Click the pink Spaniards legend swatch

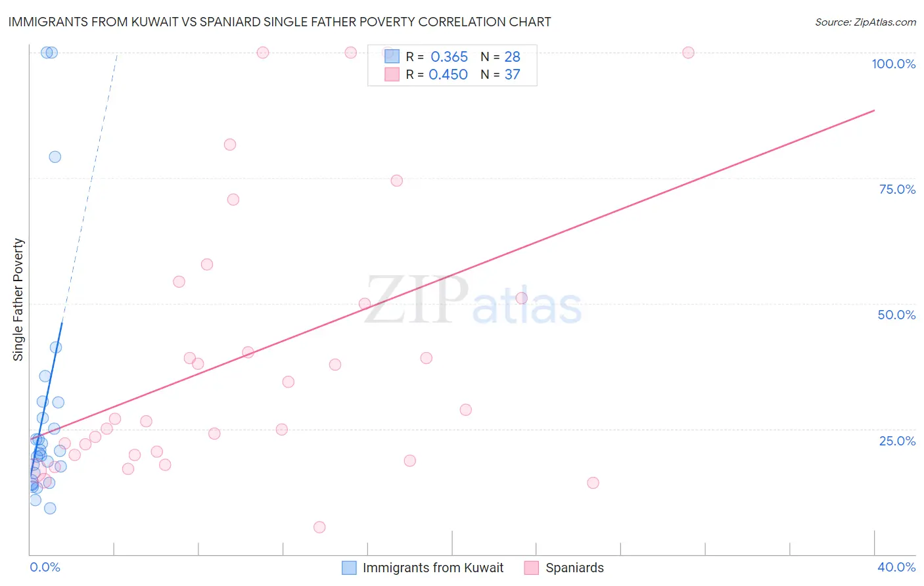coord(532,568)
